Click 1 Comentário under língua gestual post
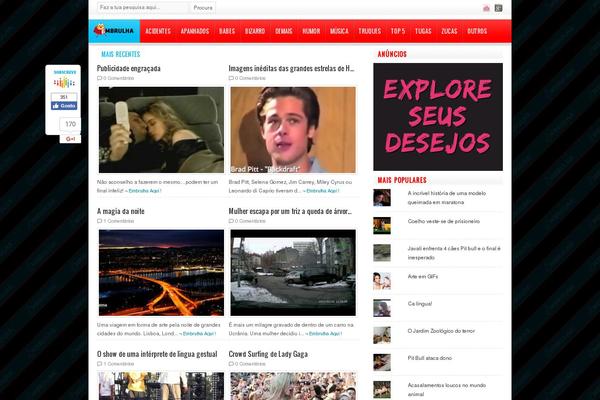Viewport: 600px width, 400px height. (118, 364)
